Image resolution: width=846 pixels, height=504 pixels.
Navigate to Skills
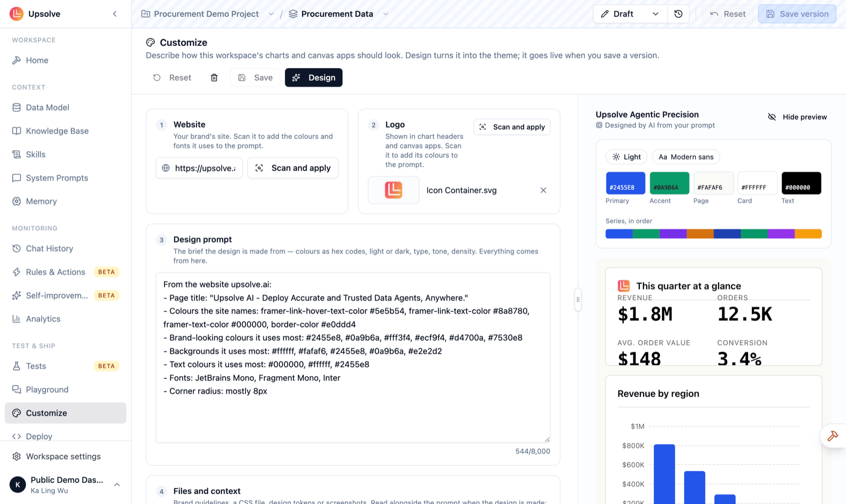point(66,154)
